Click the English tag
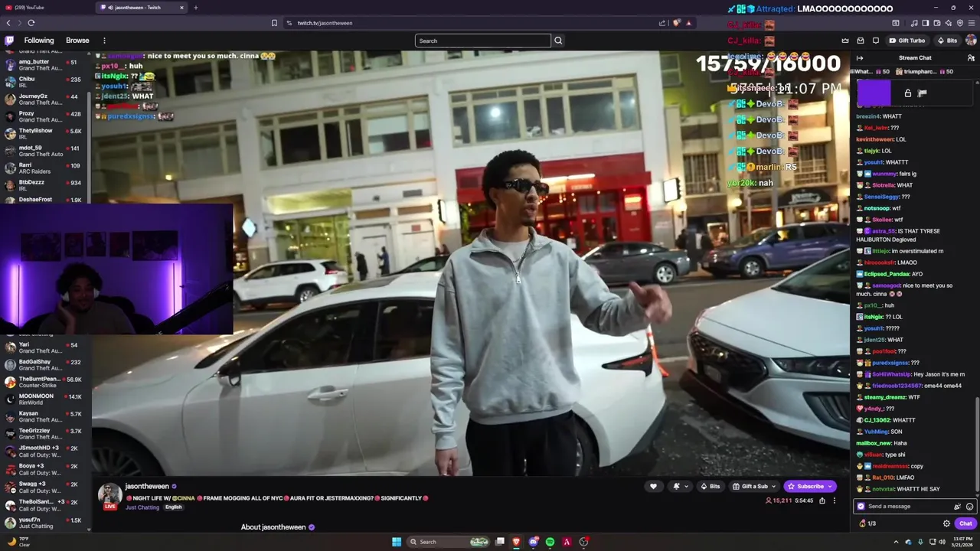 [x=174, y=507]
